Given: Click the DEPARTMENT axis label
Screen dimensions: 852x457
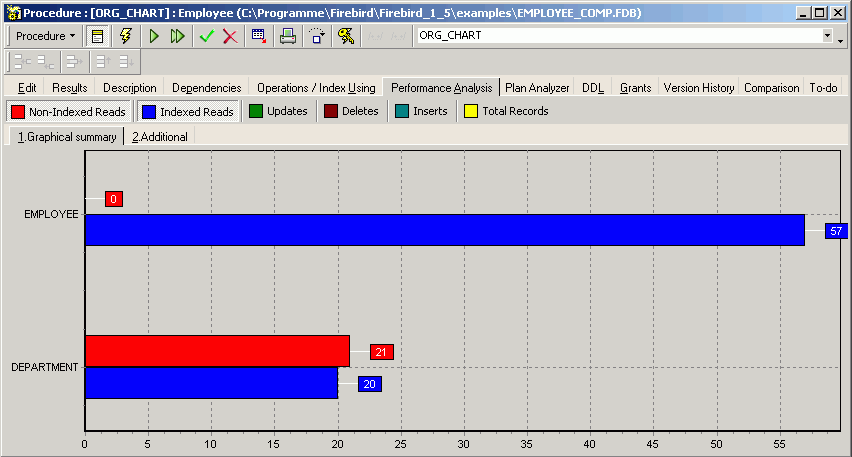Looking at the screenshot, I should [x=45, y=367].
